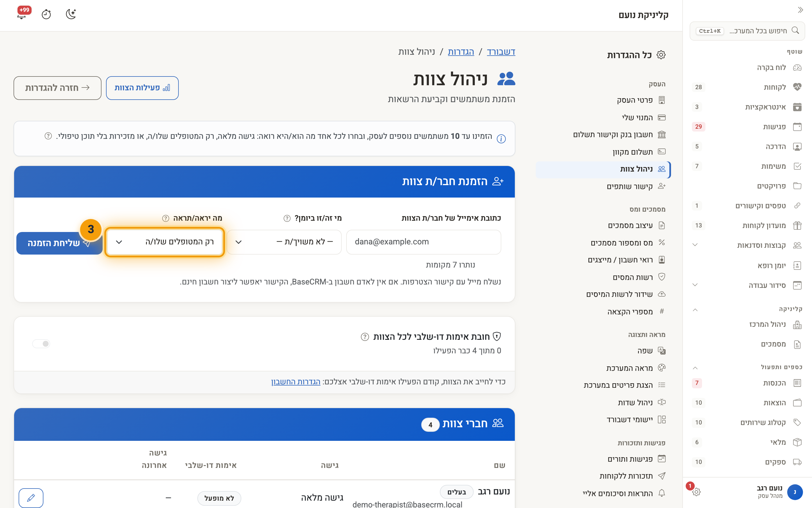The height and width of the screenshot is (508, 812).
Task: Click the info icon in the invite notice
Action: [x=501, y=139]
